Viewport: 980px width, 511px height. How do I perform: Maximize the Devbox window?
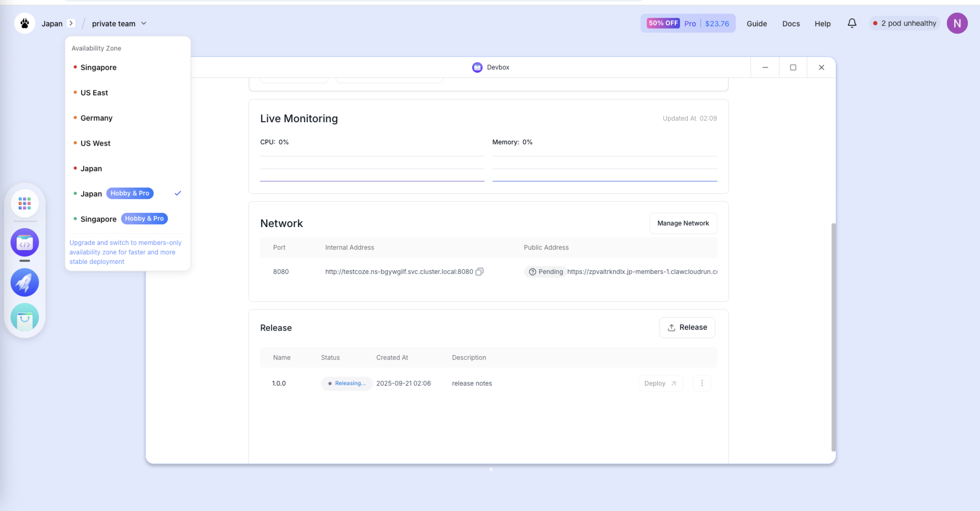[793, 67]
